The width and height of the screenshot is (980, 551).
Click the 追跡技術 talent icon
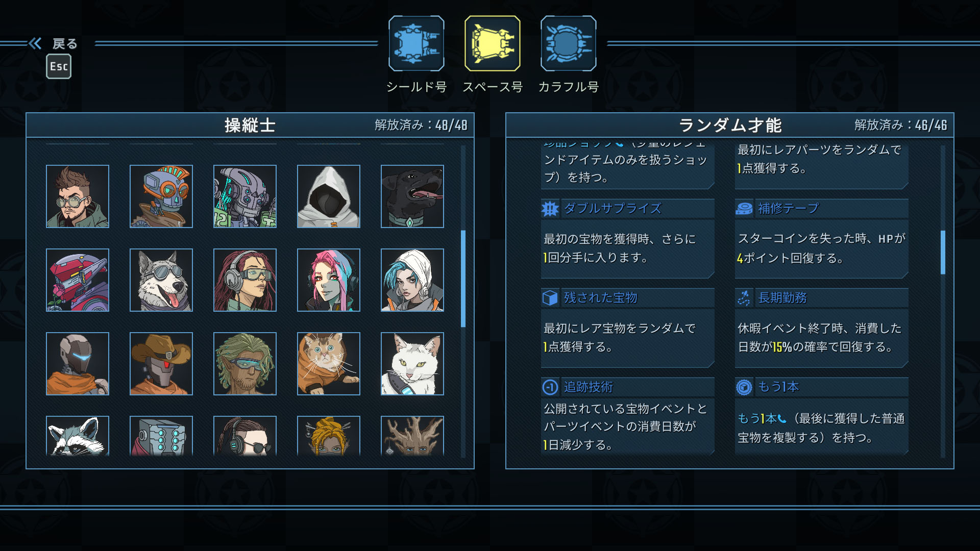click(550, 387)
